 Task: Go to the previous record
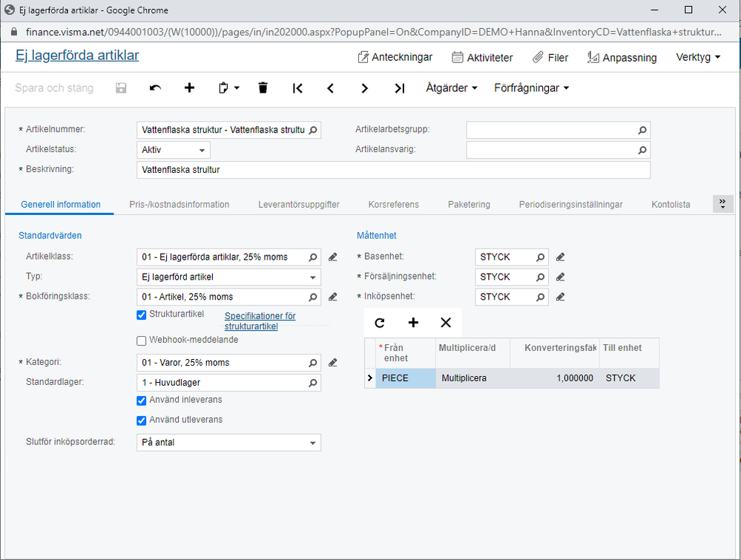click(331, 88)
